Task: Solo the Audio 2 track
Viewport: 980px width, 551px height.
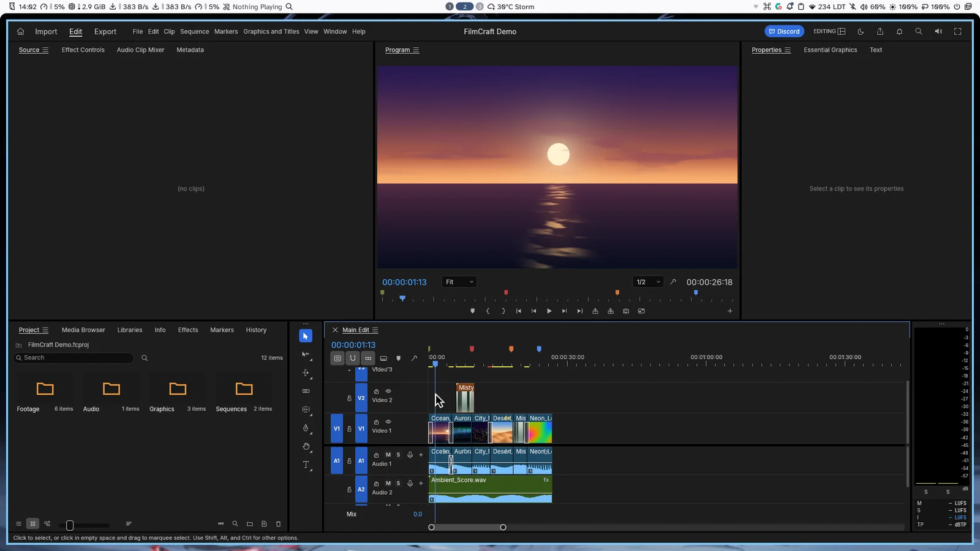Action: point(398,483)
